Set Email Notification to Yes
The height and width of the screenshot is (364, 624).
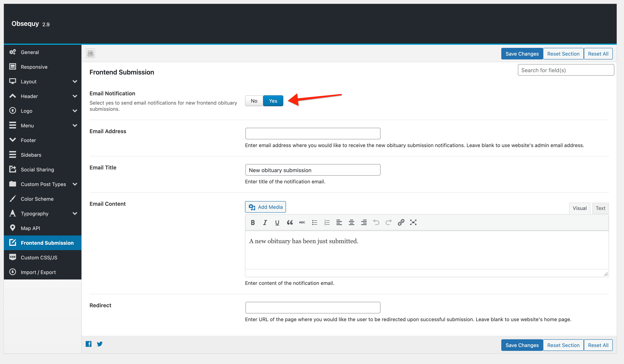coord(273,101)
